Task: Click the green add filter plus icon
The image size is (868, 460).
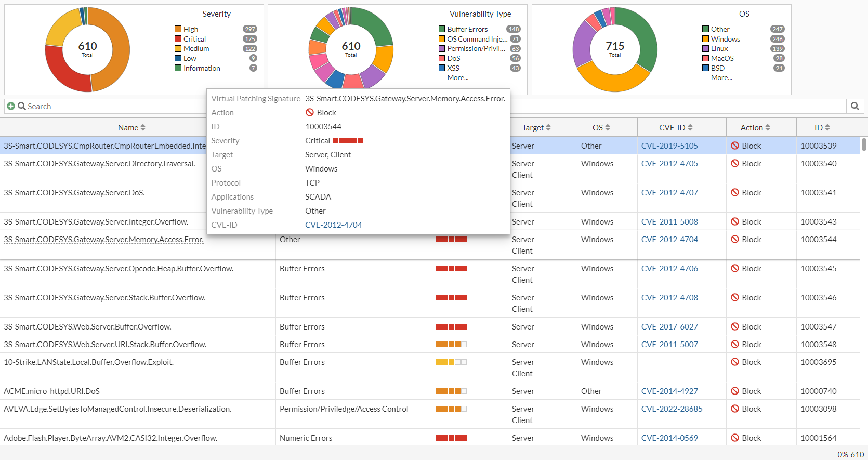Action: (x=10, y=106)
